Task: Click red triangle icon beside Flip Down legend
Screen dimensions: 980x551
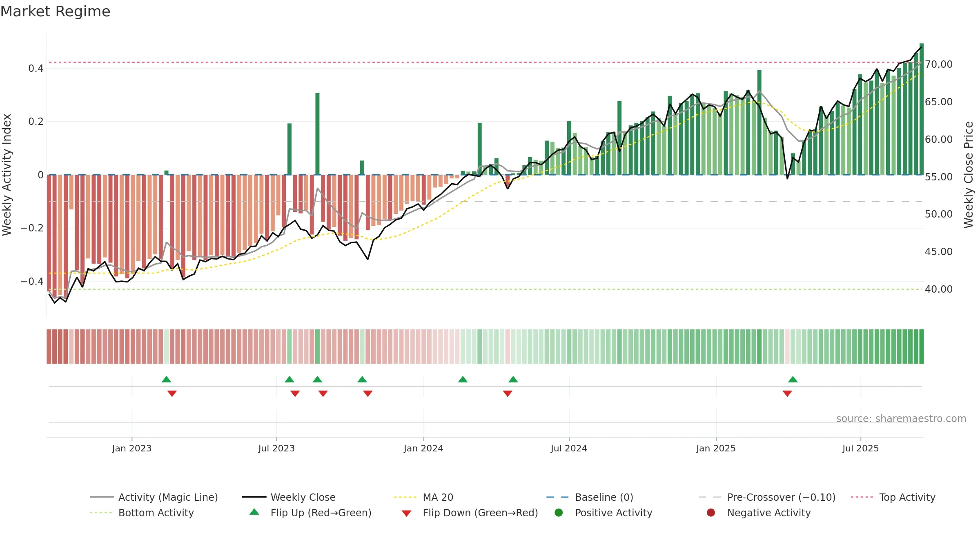Action: pyautogui.click(x=406, y=513)
